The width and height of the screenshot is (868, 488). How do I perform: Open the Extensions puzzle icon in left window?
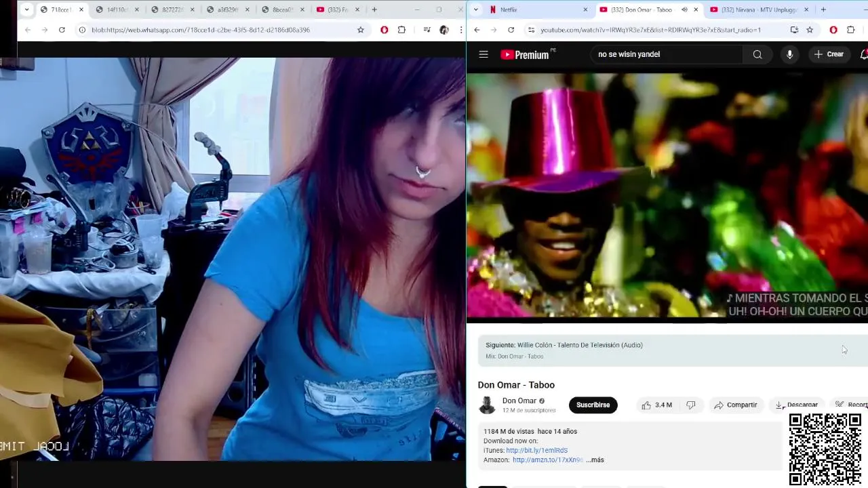[x=401, y=30]
